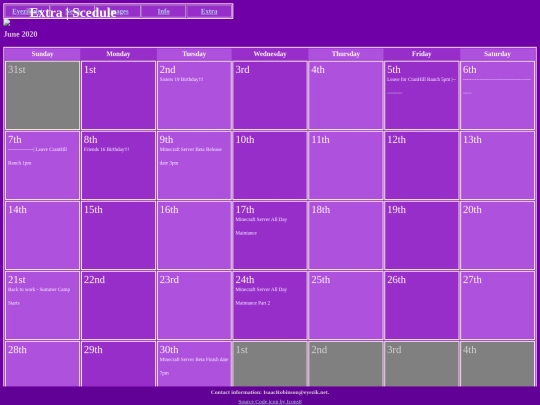
Task: Click Back to work Summer Camp event on 21st
Action: coord(39,296)
